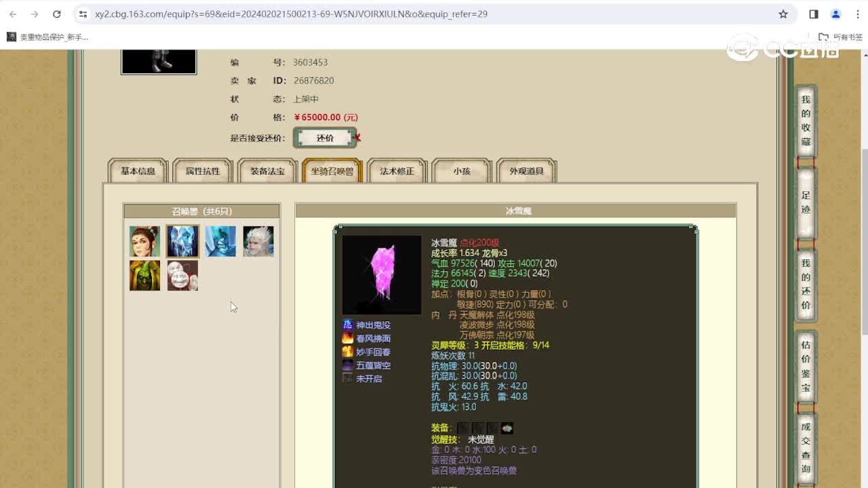This screenshot has width=868, height=488.
Task: Open the 贵重物品保护 bookmark
Action: (x=47, y=37)
